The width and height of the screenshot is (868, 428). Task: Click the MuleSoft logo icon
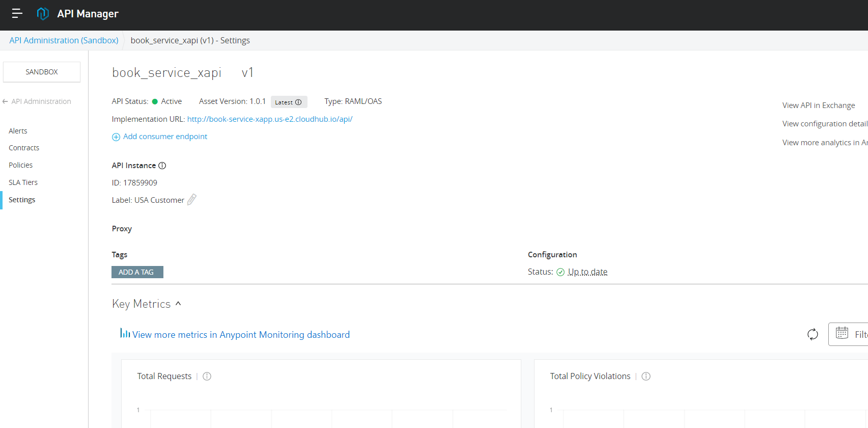click(x=43, y=14)
